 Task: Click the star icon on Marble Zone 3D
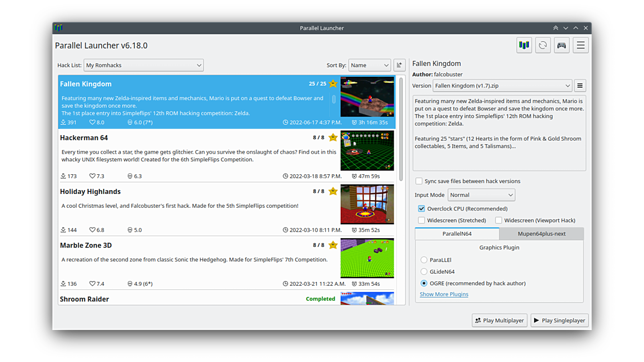click(x=333, y=245)
